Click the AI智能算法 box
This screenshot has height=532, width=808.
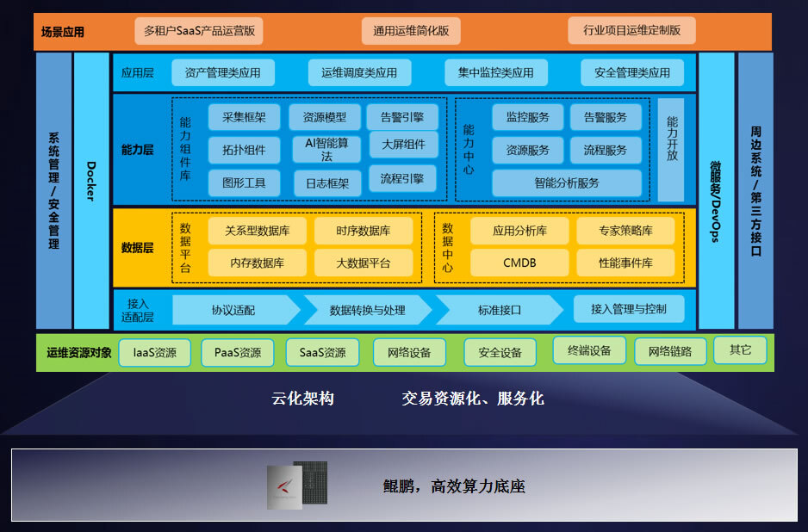(x=326, y=149)
